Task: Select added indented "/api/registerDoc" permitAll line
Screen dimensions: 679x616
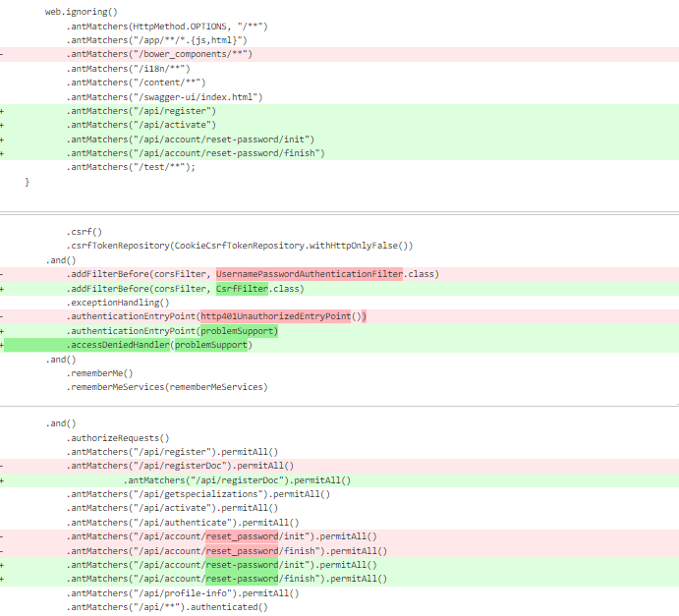Action: (x=340, y=480)
